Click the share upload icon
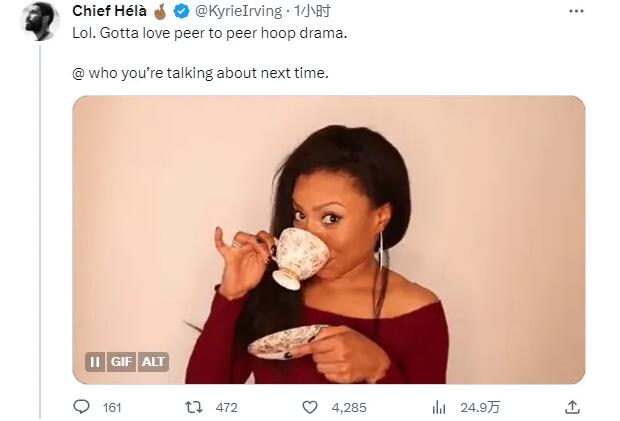Image resolution: width=620 pixels, height=421 pixels. coord(572,407)
